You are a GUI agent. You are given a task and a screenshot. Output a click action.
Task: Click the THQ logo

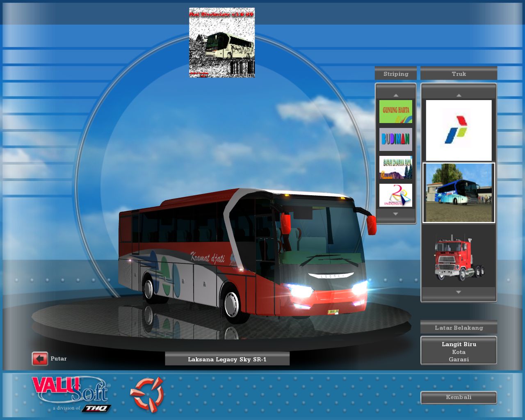(x=96, y=408)
